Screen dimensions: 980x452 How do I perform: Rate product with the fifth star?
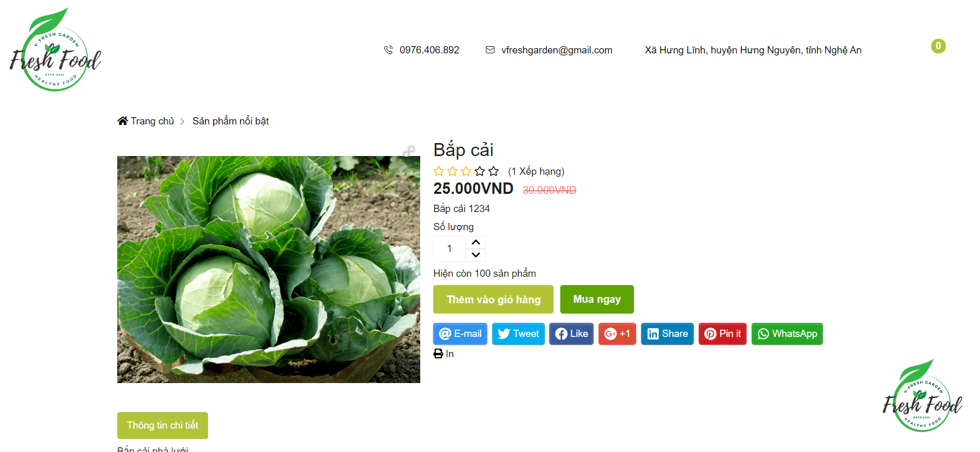(493, 171)
